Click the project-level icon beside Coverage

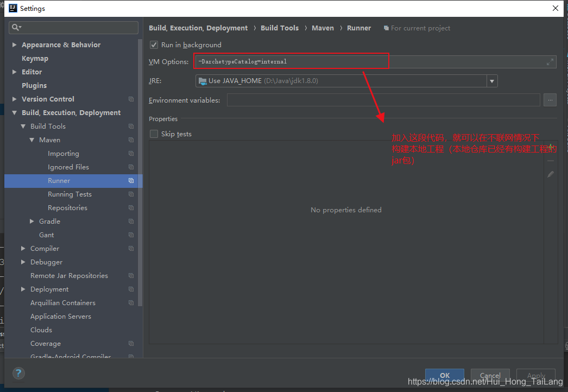[131, 344]
